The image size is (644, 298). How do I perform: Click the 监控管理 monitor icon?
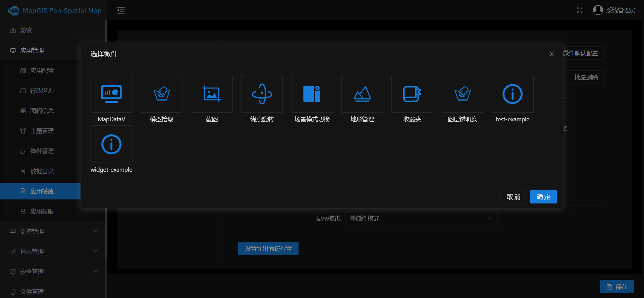pos(13,232)
